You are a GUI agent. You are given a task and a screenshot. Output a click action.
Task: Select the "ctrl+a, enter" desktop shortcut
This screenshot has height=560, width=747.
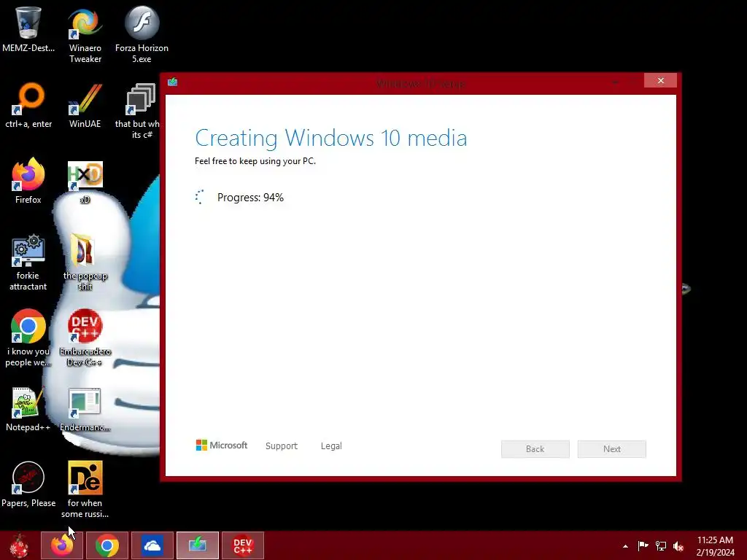(28, 105)
